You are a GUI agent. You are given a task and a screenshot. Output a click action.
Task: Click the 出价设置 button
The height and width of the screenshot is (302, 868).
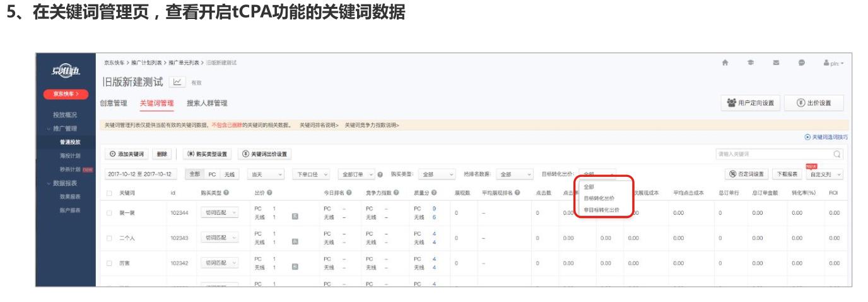[x=814, y=103]
